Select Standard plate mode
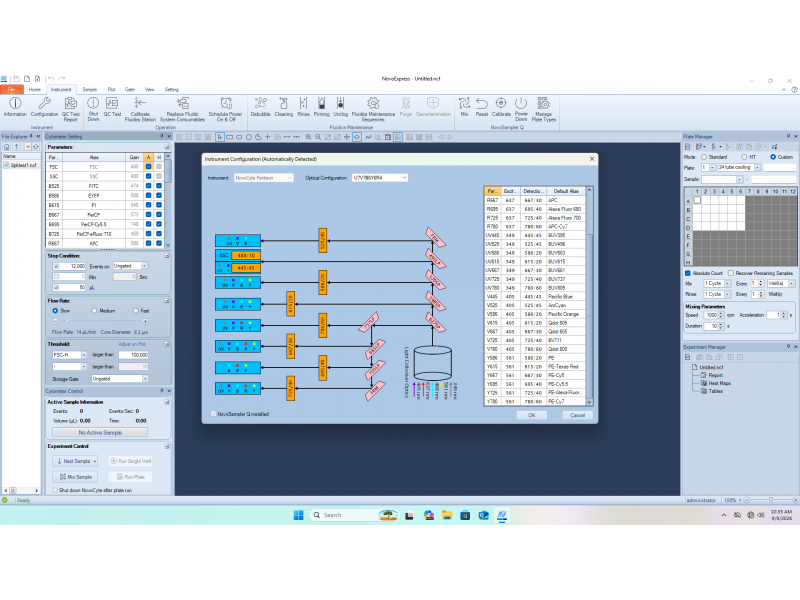The image size is (800, 600). pos(704,157)
